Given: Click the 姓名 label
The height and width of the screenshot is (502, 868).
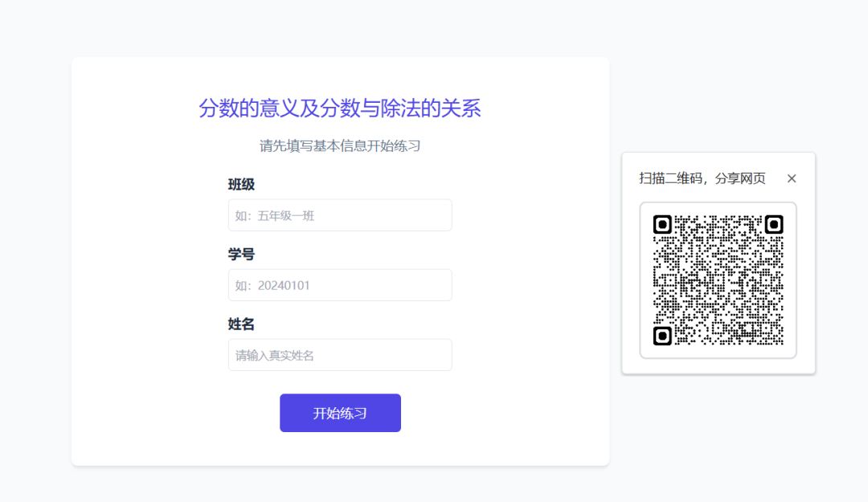Looking at the screenshot, I should point(241,324).
